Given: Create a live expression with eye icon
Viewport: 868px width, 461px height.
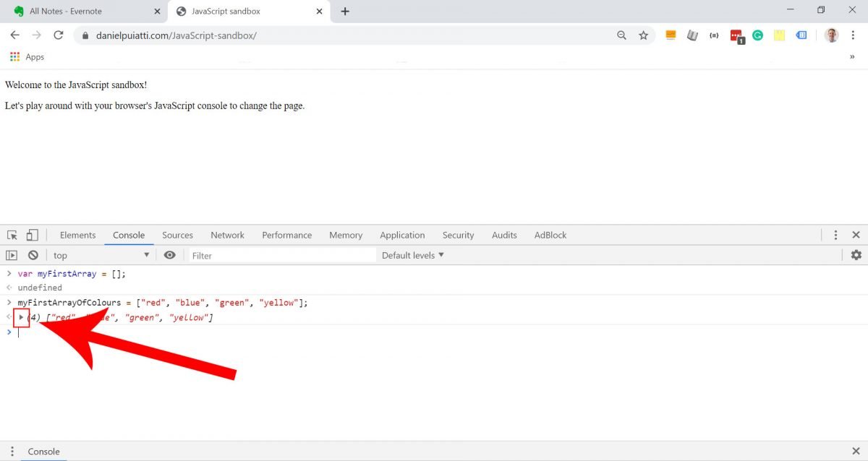Looking at the screenshot, I should (170, 255).
